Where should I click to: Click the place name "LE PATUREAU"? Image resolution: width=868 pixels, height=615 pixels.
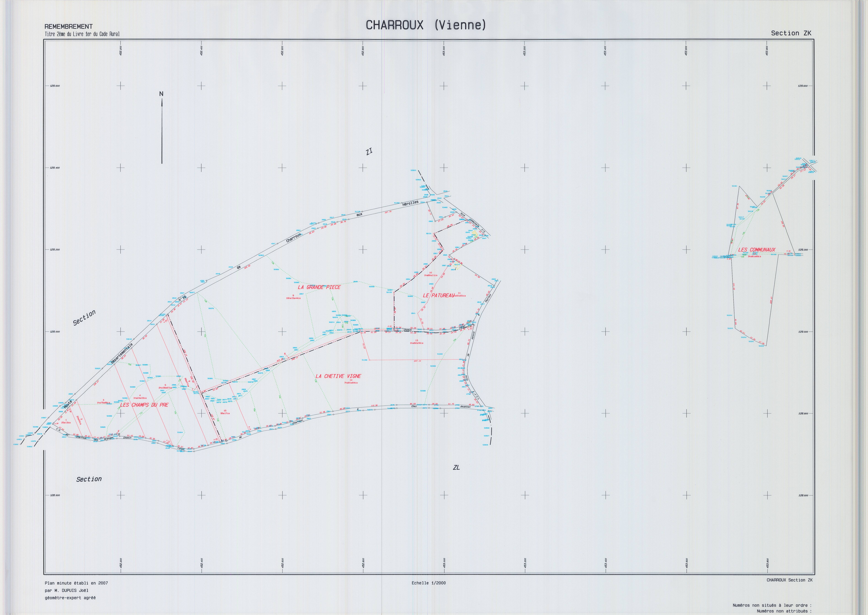coord(438,295)
